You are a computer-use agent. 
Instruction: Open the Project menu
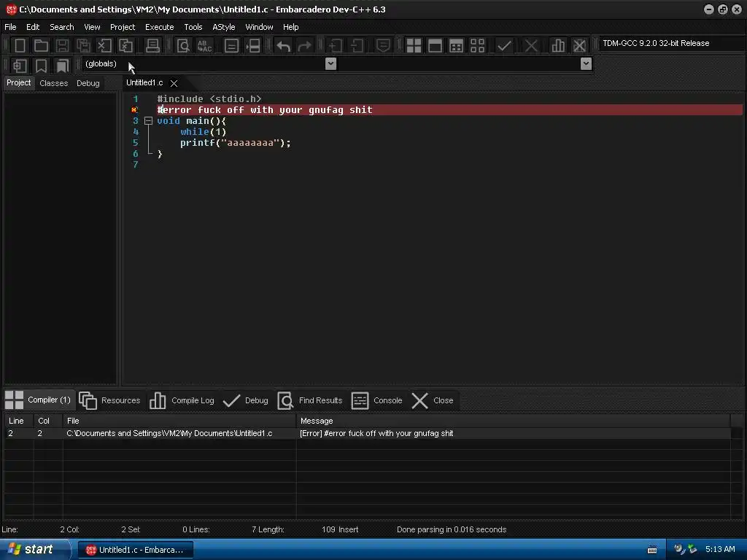tap(123, 27)
